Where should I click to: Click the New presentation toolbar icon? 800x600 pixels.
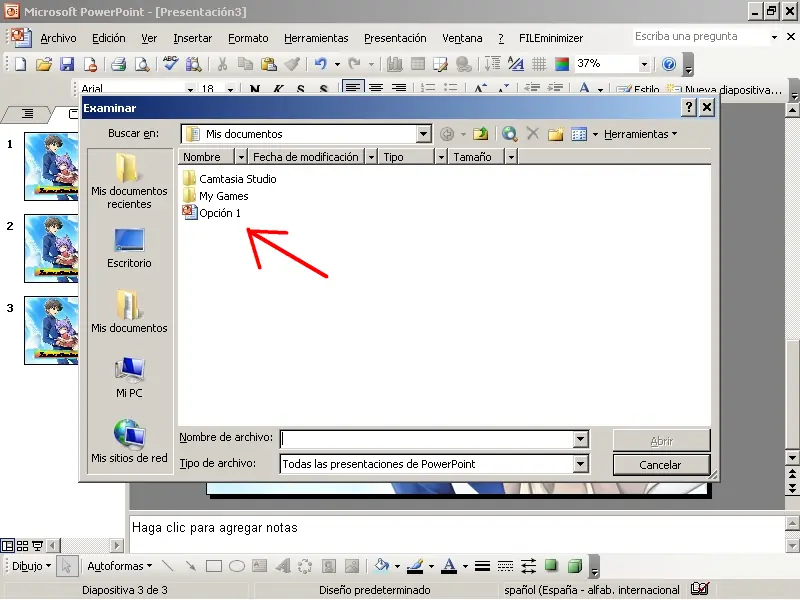[20, 64]
